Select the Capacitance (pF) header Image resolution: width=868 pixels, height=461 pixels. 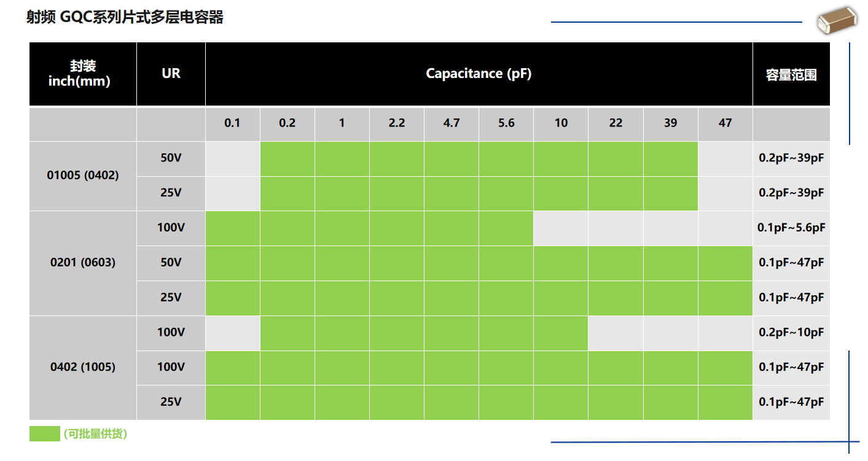tap(479, 74)
